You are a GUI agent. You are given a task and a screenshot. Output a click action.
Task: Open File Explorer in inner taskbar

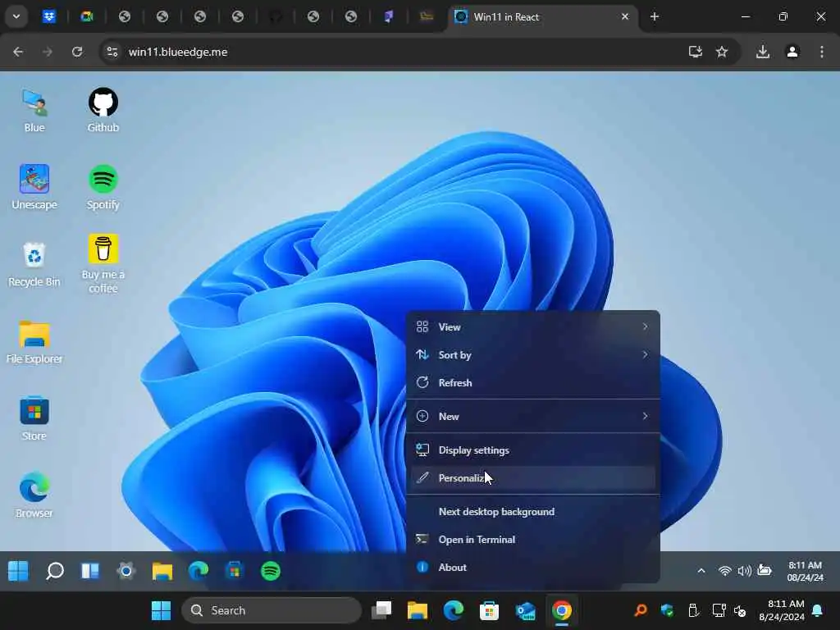[x=162, y=571]
